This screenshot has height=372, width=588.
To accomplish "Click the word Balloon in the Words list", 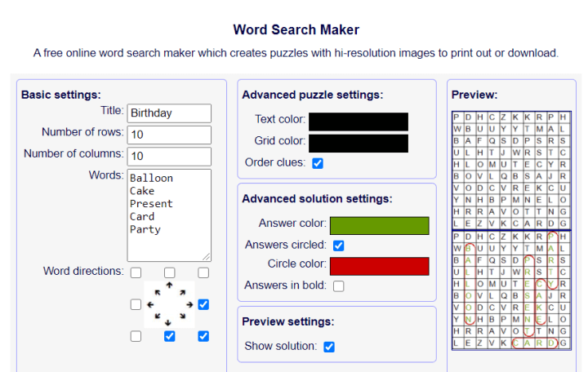I will tap(152, 179).
